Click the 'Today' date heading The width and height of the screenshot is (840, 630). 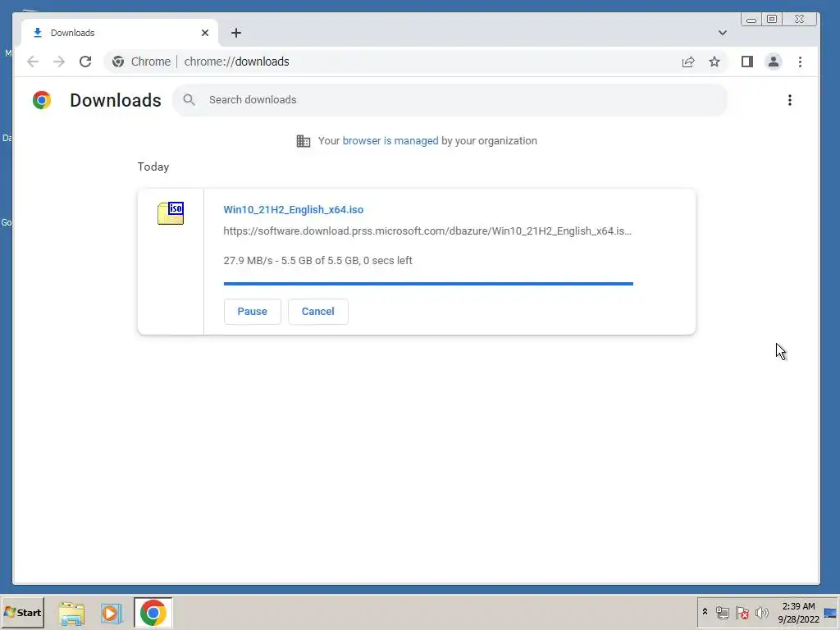[x=153, y=167]
